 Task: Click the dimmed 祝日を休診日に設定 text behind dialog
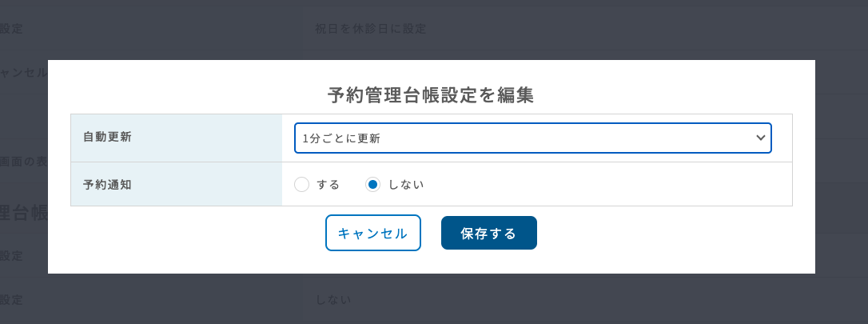(370, 29)
